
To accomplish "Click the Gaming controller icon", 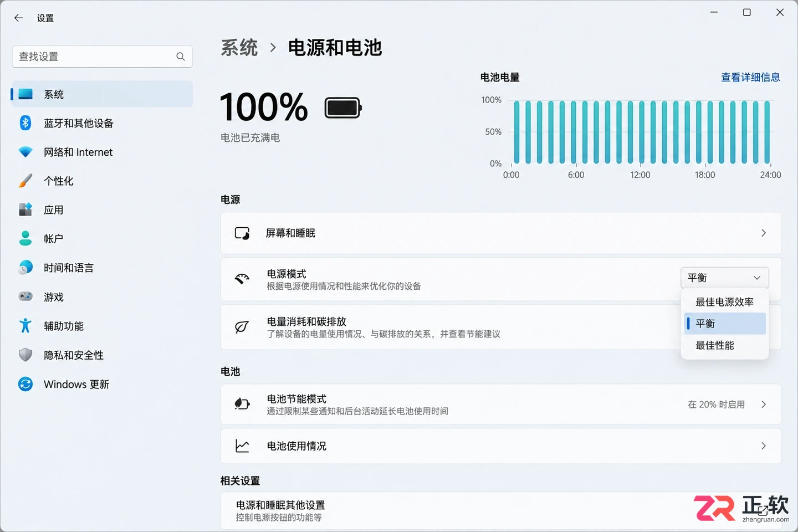I will click(25, 296).
